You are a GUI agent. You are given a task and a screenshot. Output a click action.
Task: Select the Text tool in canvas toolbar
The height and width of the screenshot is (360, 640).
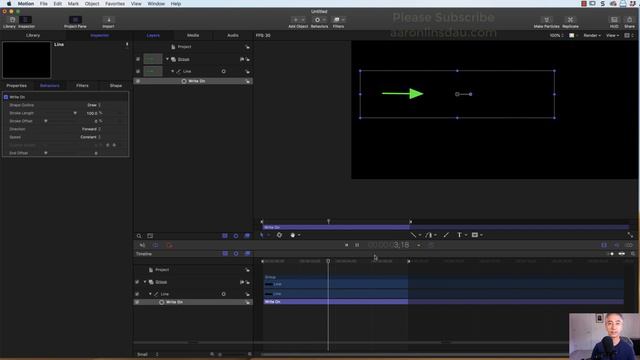click(x=461, y=235)
